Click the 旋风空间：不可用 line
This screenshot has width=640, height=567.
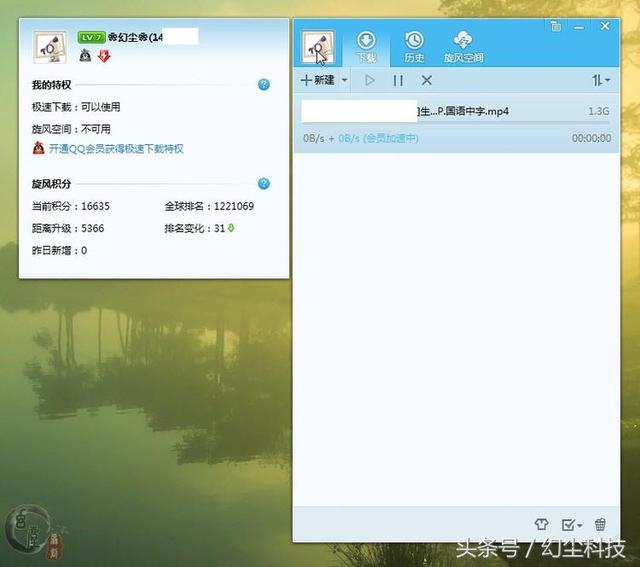click(71, 129)
